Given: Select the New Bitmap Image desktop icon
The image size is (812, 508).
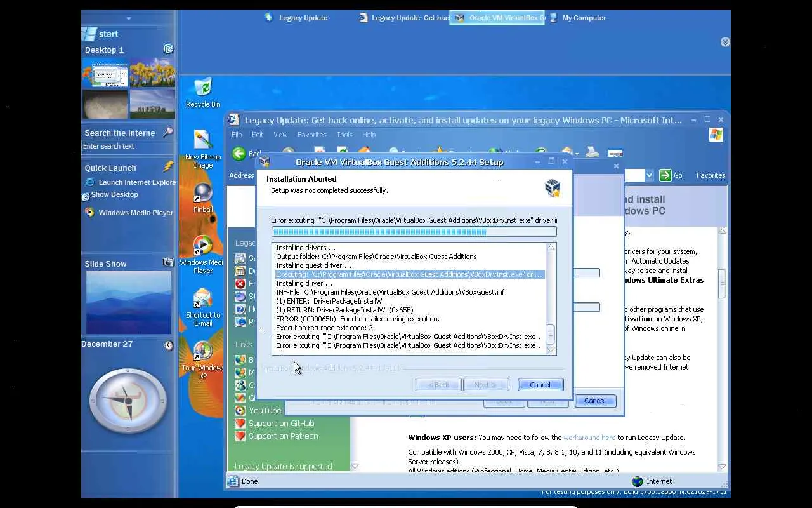Looking at the screenshot, I should [202, 149].
